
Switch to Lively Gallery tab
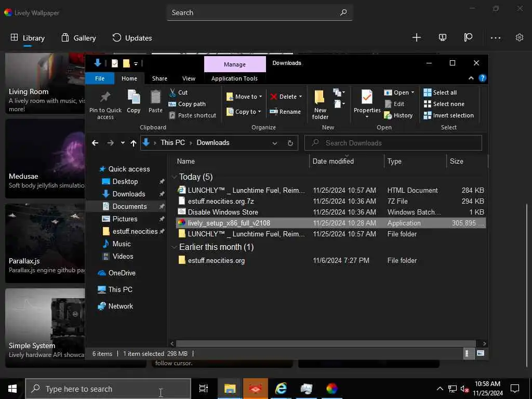click(x=78, y=37)
